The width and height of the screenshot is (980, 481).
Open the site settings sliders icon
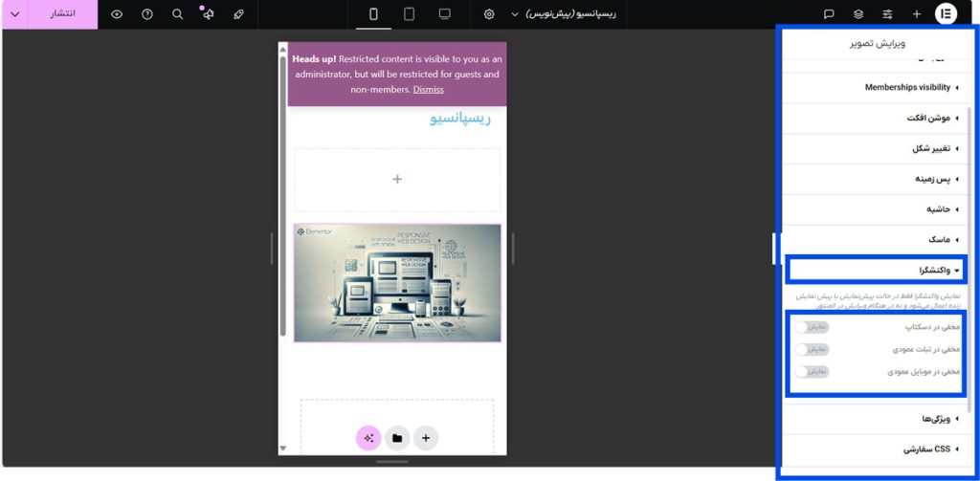coord(887,14)
